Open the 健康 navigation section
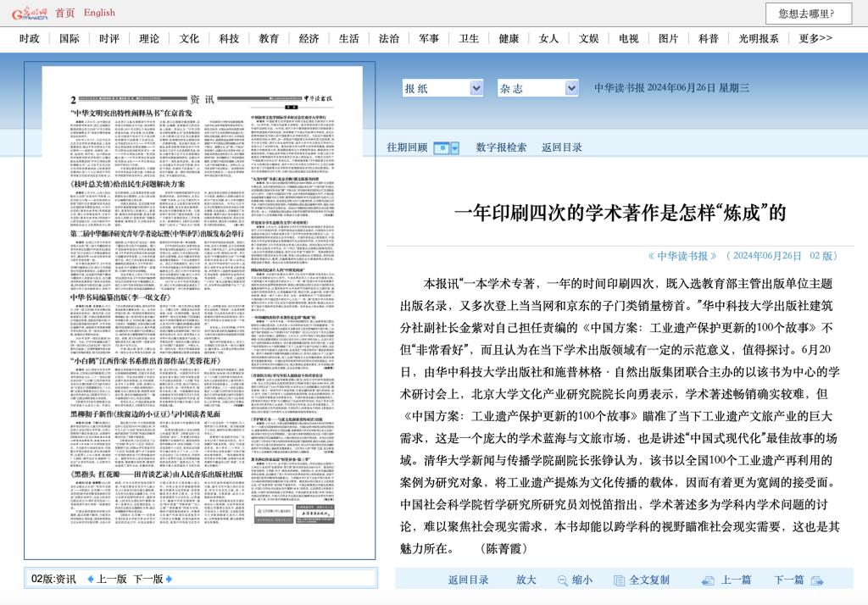 (x=509, y=39)
